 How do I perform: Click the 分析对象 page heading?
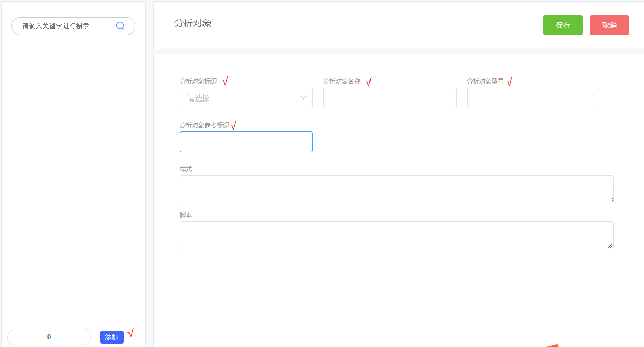click(193, 23)
